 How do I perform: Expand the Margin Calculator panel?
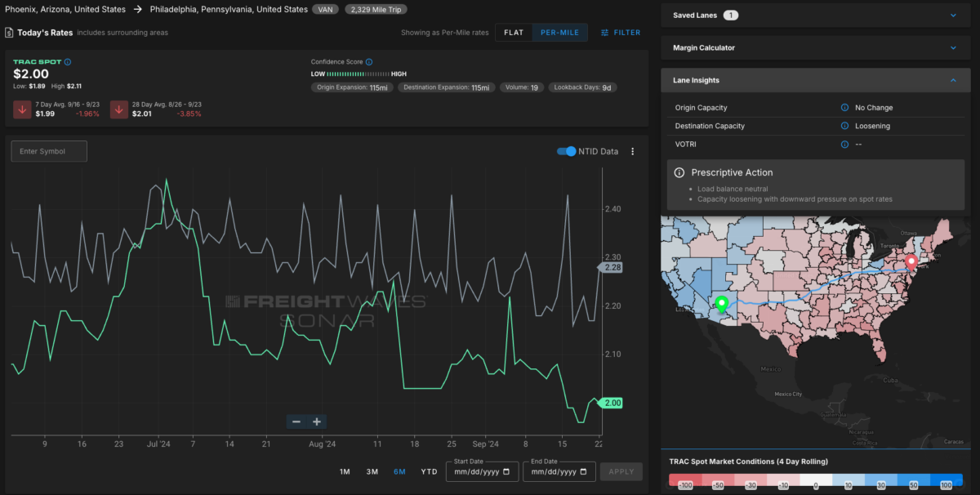[952, 48]
